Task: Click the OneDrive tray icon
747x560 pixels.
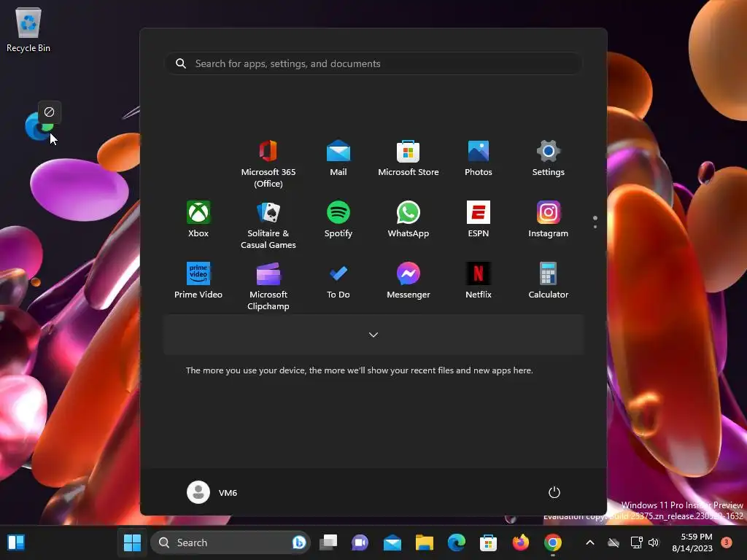Action: coord(614,542)
